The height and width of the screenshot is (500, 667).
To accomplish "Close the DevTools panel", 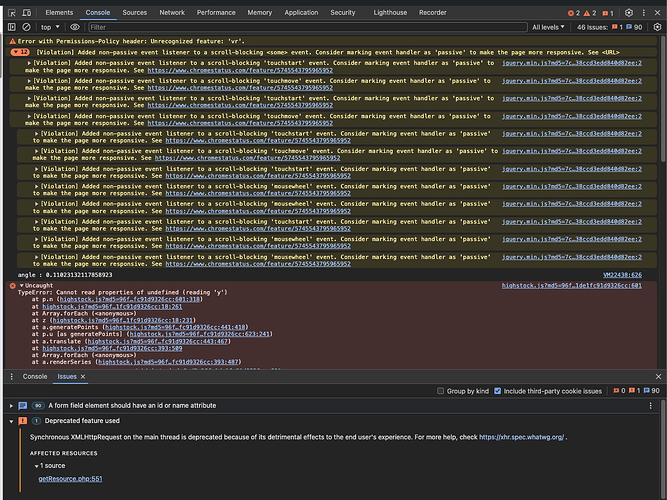I will [657, 13].
